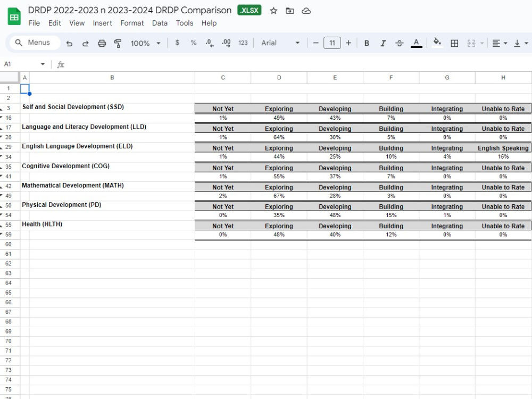Screen dimensions: 532x399
Task: Open the Format menu
Action: (132, 23)
